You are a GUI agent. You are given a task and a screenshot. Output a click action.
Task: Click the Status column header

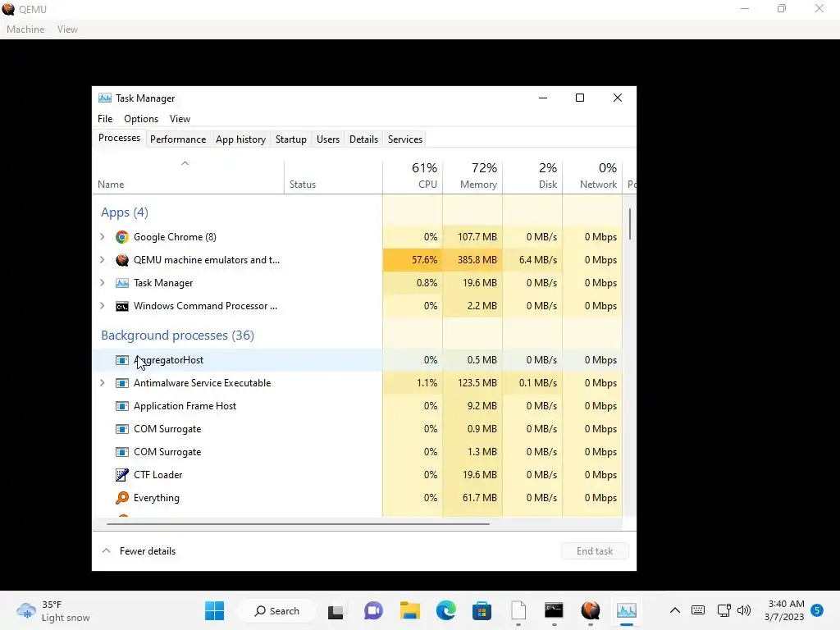click(333, 176)
